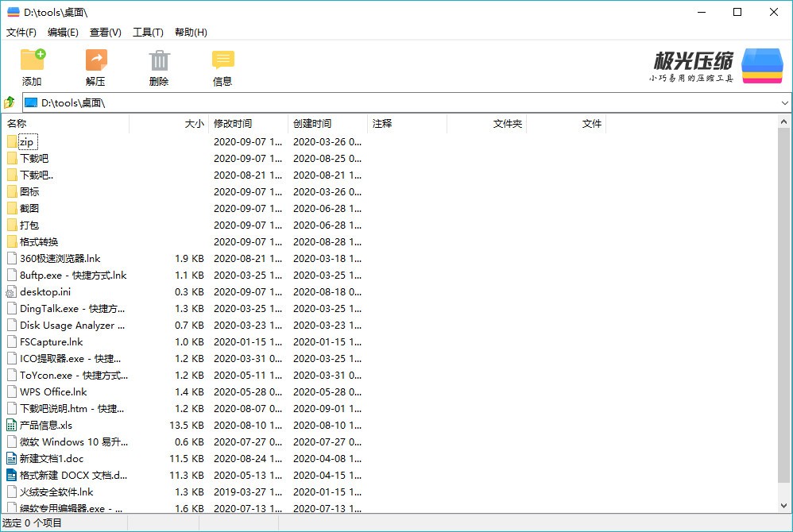This screenshot has width=793, height=532.
Task: Select 微软 Windows 10 易升 file name
Action: (x=74, y=441)
